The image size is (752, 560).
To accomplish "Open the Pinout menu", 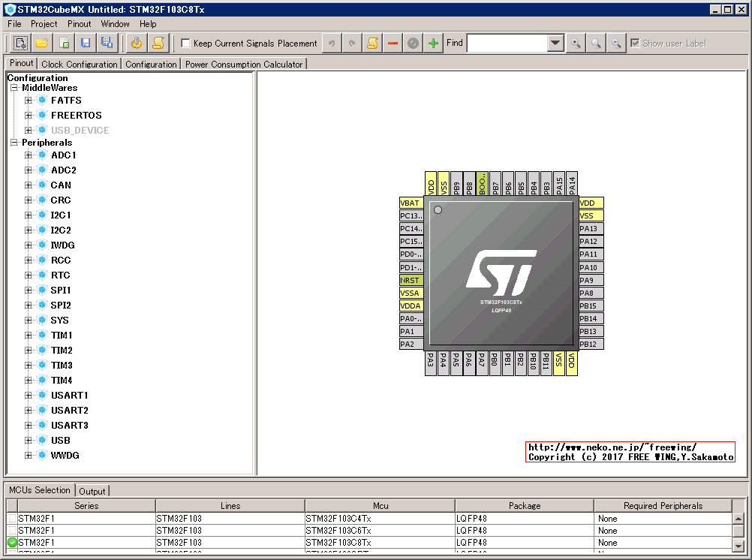I will [x=79, y=24].
